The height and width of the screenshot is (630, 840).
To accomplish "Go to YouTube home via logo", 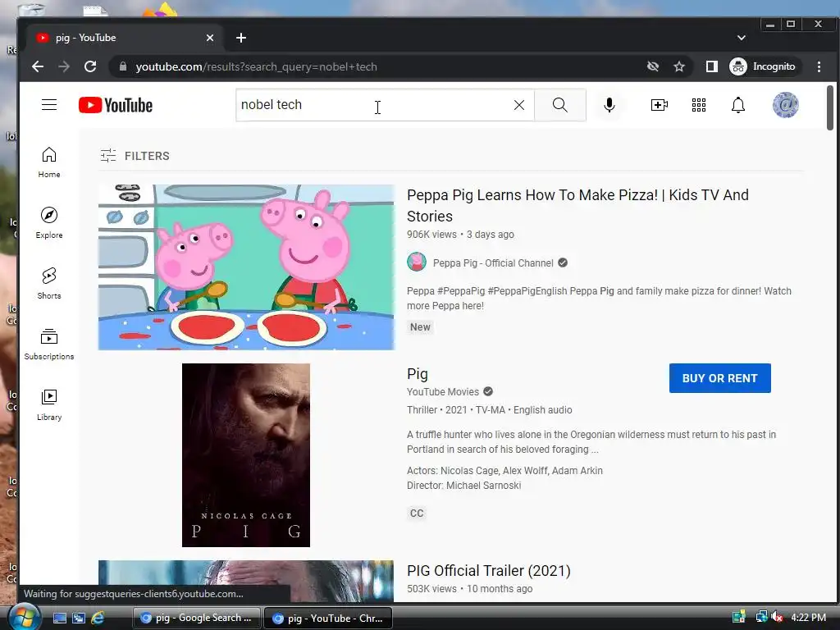I will point(115,105).
